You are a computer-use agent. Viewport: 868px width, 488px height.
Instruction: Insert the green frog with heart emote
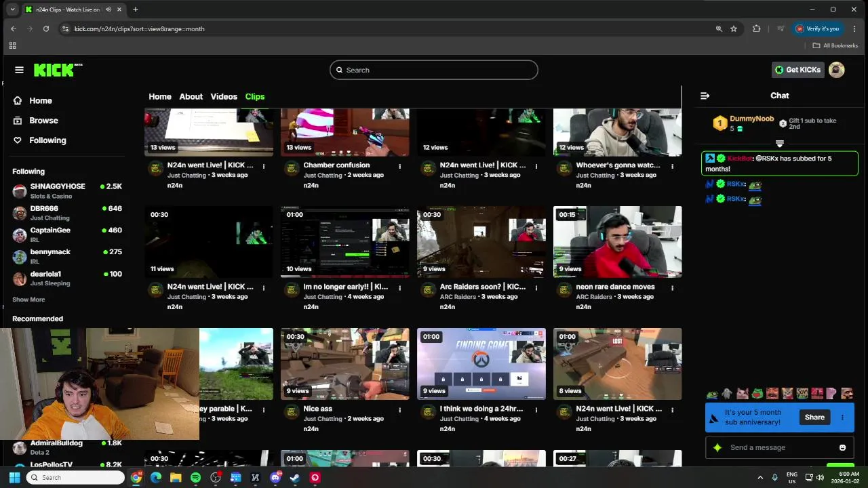pyautogui.click(x=757, y=394)
